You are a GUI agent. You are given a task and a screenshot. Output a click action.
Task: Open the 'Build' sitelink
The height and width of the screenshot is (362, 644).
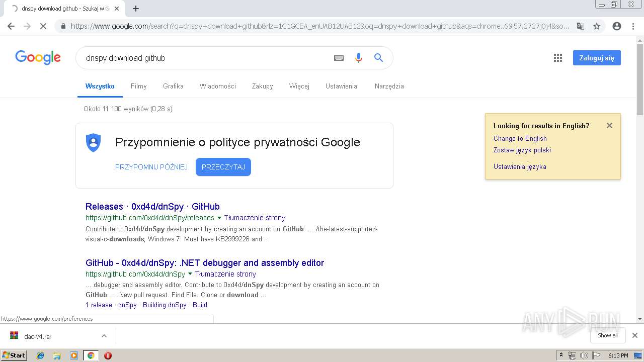[200, 305]
